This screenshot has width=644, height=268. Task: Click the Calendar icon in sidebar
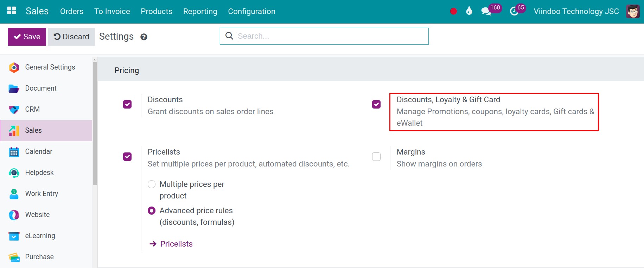pos(14,151)
